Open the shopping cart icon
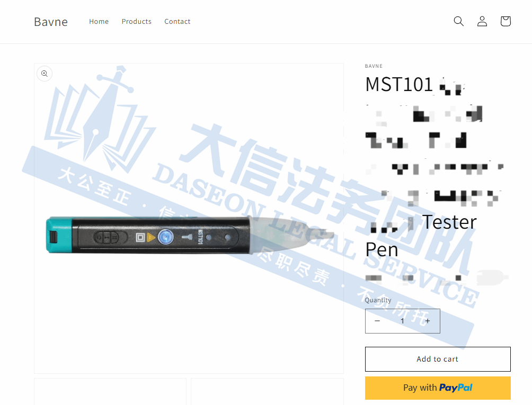Image resolution: width=532 pixels, height=405 pixels. click(505, 21)
